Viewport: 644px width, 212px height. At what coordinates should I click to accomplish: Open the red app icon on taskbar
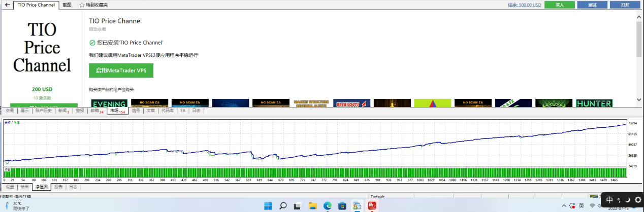click(371, 206)
